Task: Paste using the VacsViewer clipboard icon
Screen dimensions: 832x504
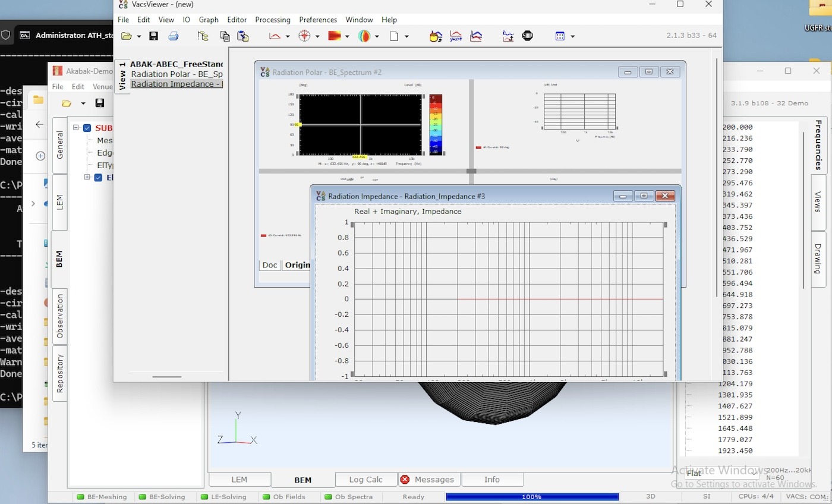Action: click(x=242, y=36)
